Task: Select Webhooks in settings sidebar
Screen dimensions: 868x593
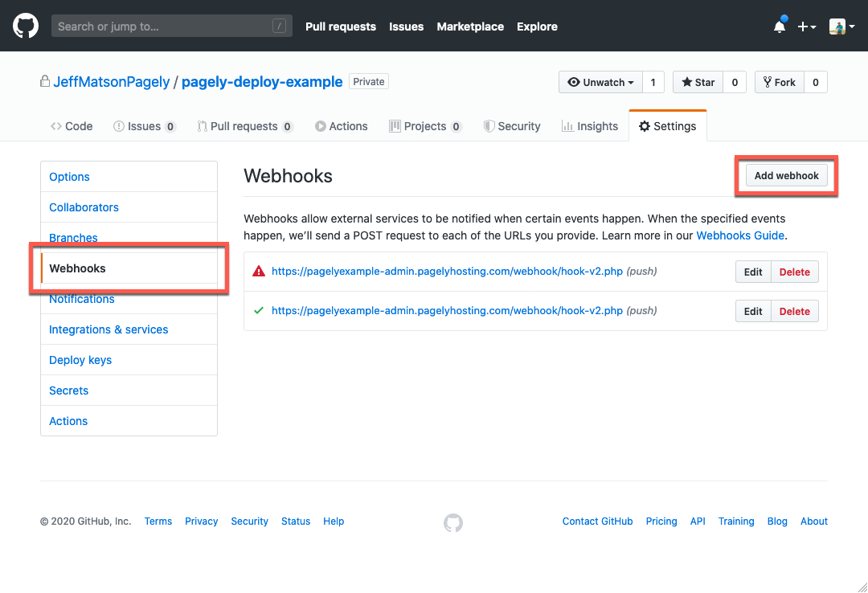Action: [129, 268]
